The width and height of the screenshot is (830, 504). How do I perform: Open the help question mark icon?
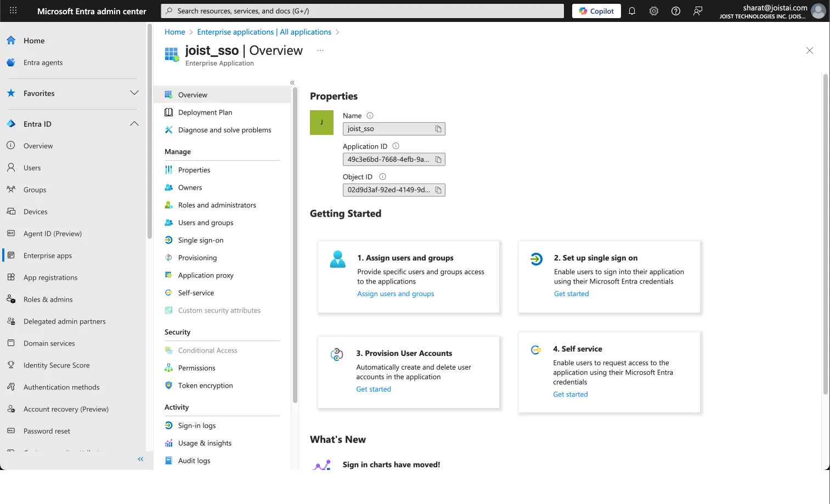[x=676, y=11]
